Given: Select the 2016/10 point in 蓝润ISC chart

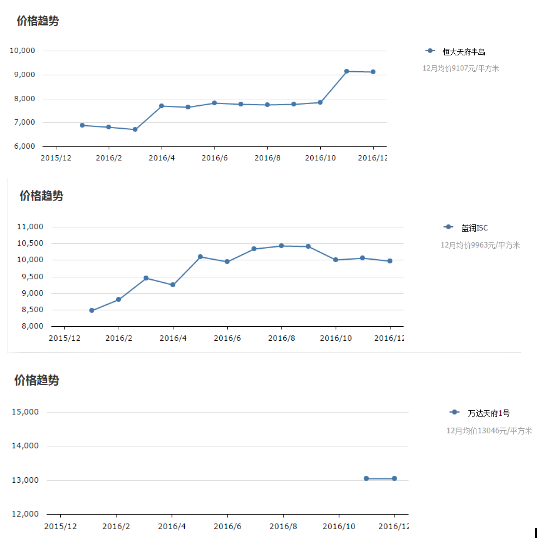Looking at the screenshot, I should click(336, 260).
